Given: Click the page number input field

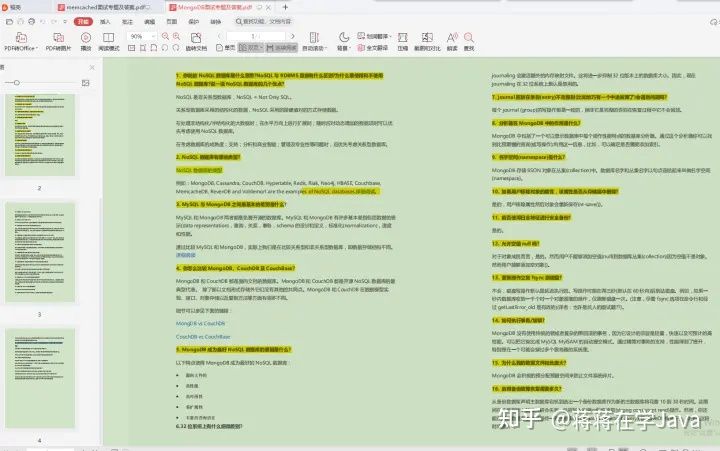Looking at the screenshot, I should click(x=256, y=36).
